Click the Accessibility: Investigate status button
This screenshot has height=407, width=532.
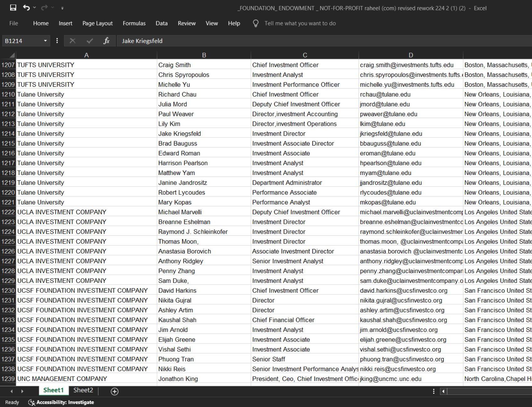click(61, 402)
